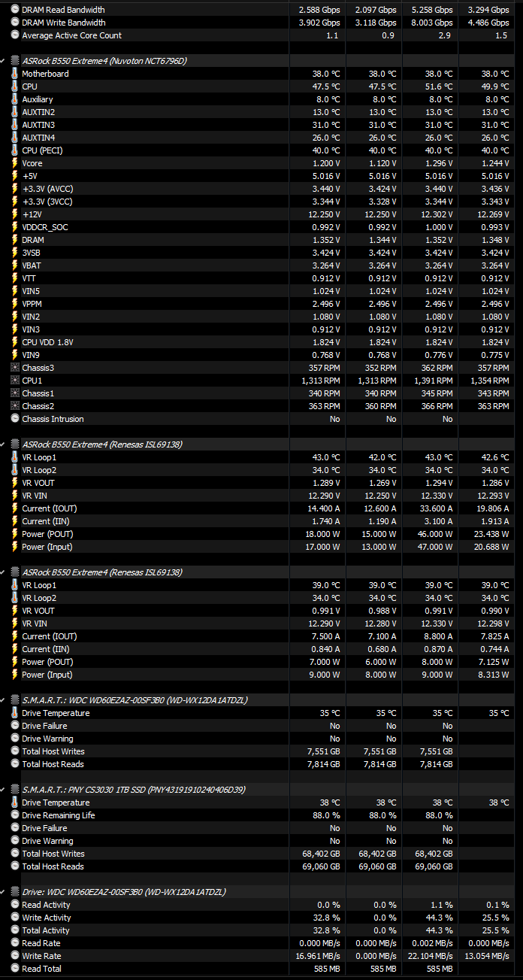This screenshot has height=980, width=523.
Task: Select the Total Activity row label
Action: pos(46,930)
